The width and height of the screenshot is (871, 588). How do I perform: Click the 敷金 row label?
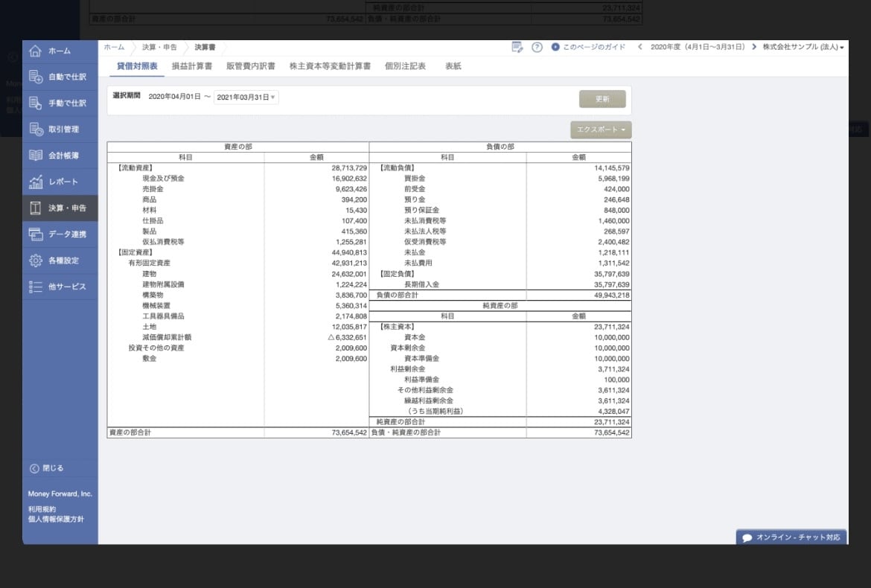150,359
